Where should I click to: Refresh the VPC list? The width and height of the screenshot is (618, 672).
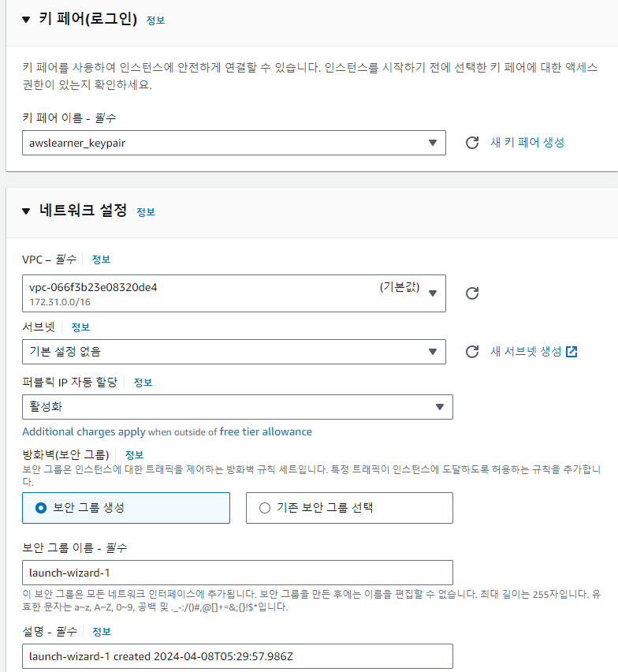[472, 293]
